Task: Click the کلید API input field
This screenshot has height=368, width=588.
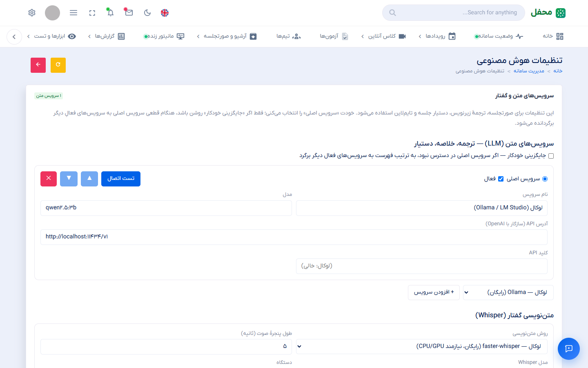Action: coord(422,266)
